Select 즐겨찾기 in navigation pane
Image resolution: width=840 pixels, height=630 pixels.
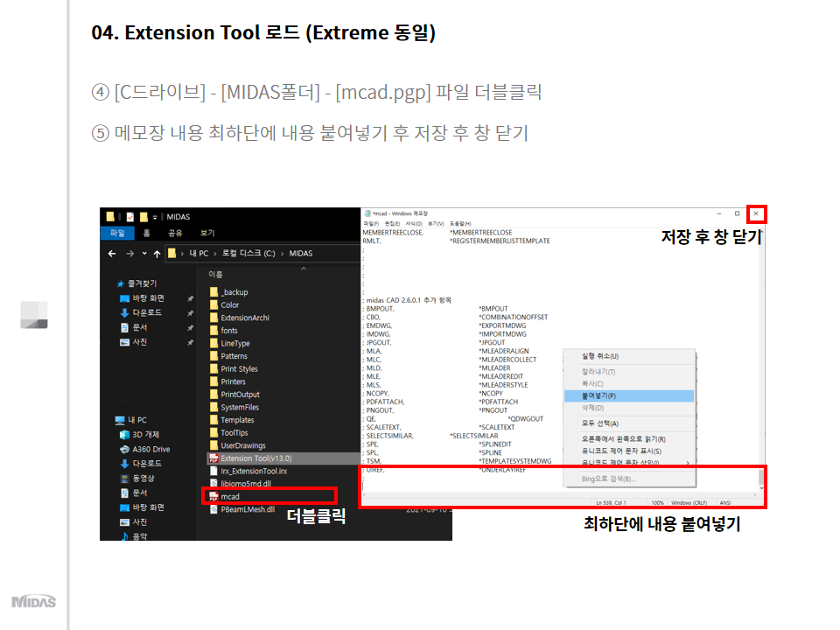pyautogui.click(x=142, y=283)
